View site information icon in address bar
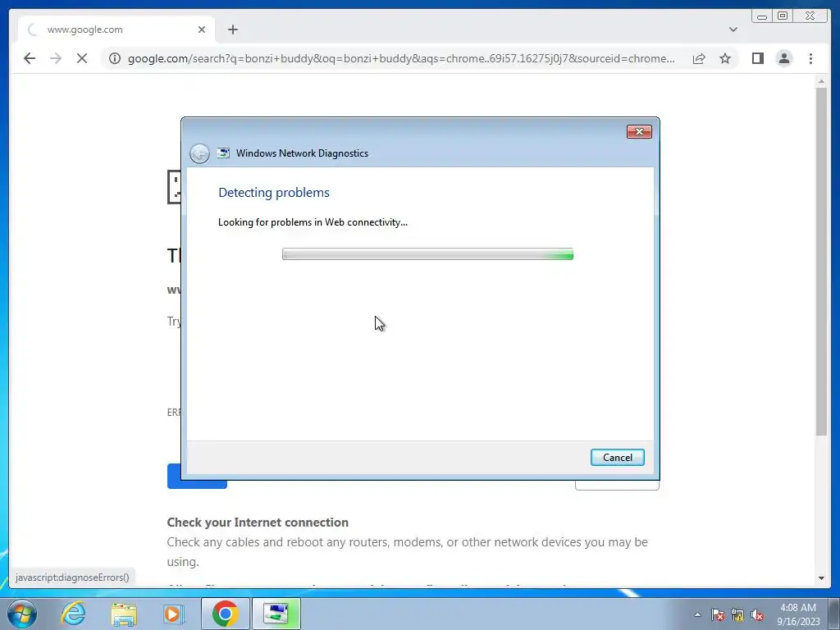The height and width of the screenshot is (630, 840). coord(115,58)
